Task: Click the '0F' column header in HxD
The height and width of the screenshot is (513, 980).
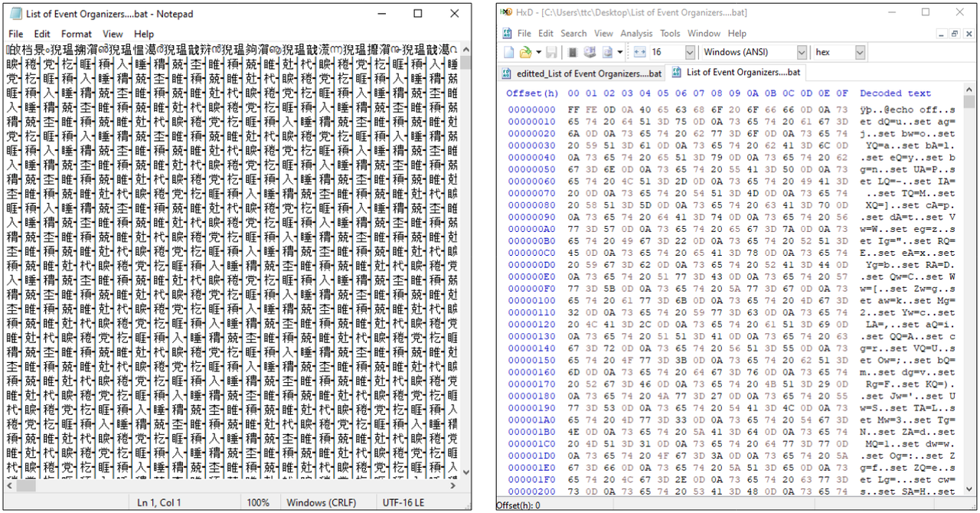Action: [842, 93]
